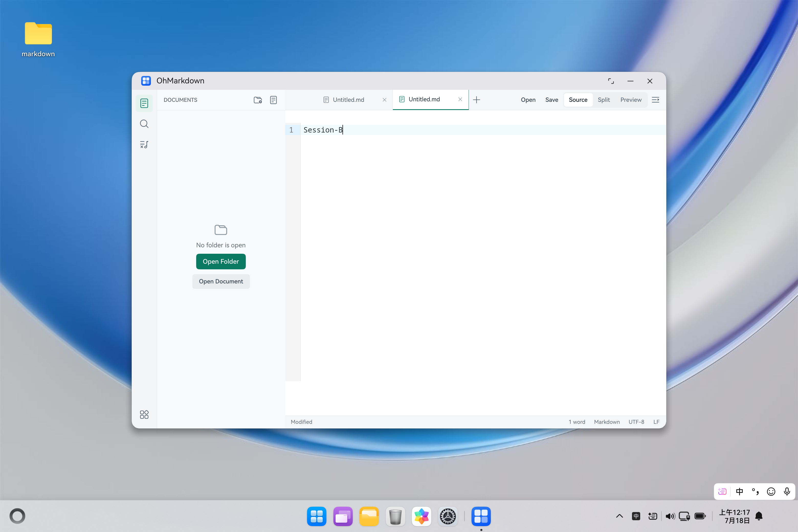Click the Modified status label
Image resolution: width=798 pixels, height=532 pixels.
click(x=301, y=422)
